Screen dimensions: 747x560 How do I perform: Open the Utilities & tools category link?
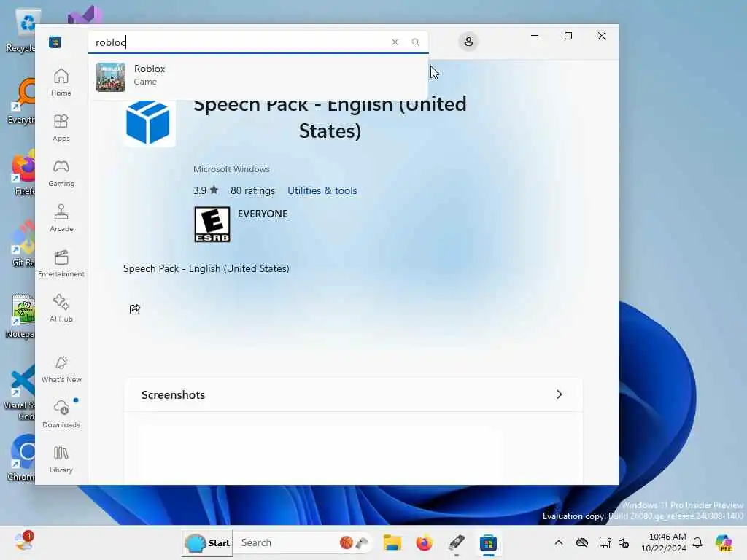coord(322,190)
